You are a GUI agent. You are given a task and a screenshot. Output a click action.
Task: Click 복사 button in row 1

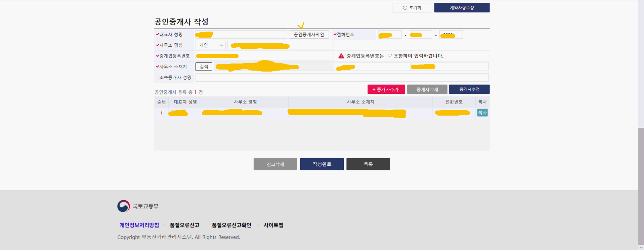(x=482, y=113)
